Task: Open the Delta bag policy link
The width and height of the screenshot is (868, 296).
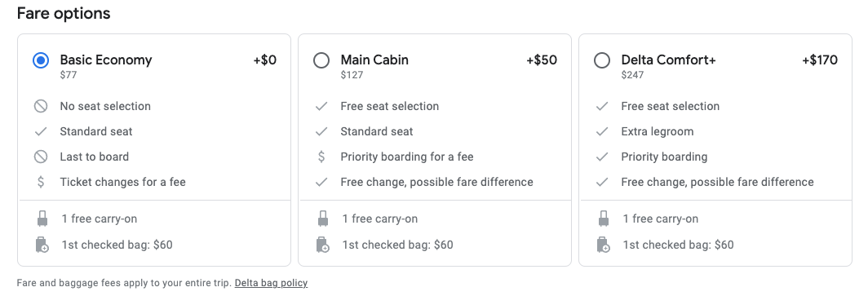Action: pyautogui.click(x=271, y=283)
